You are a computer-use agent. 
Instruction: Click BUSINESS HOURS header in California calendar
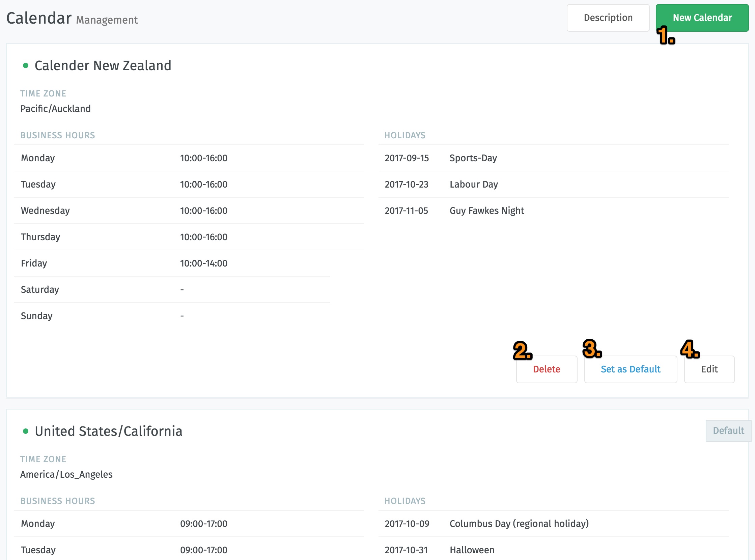click(58, 501)
